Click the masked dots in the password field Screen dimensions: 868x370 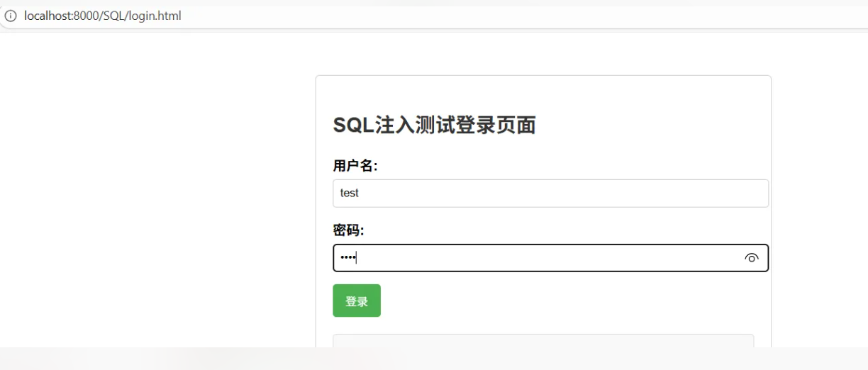347,258
